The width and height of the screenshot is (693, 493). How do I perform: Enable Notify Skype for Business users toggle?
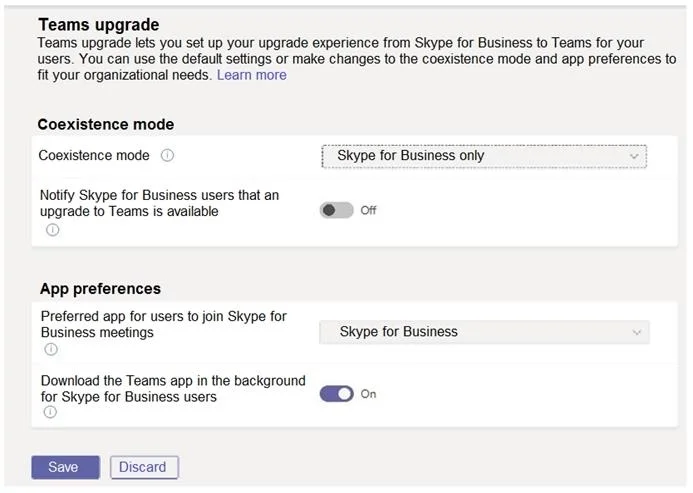tap(336, 210)
